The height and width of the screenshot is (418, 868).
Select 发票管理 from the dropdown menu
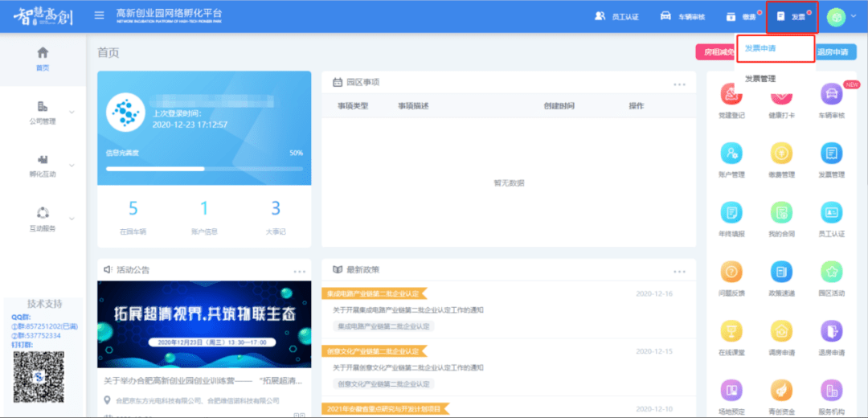point(760,79)
